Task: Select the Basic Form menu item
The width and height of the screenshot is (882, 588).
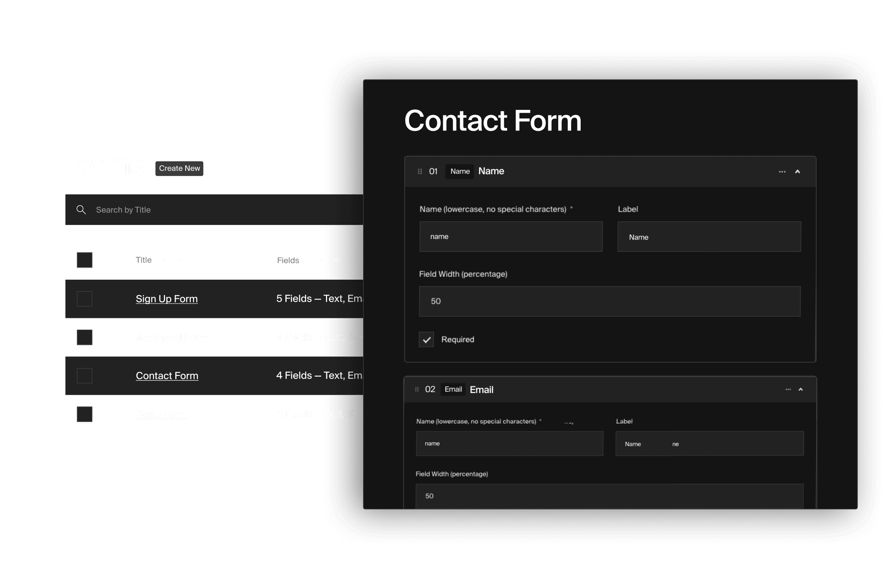Action: [160, 413]
